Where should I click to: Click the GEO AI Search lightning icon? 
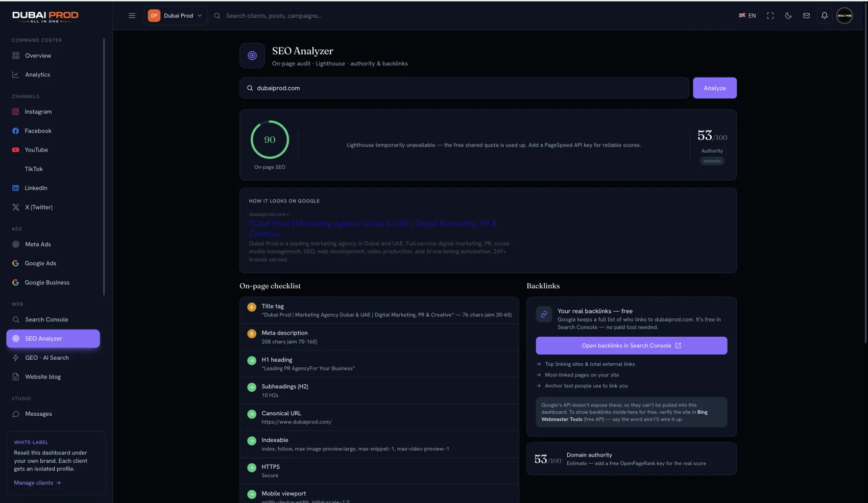(x=16, y=358)
